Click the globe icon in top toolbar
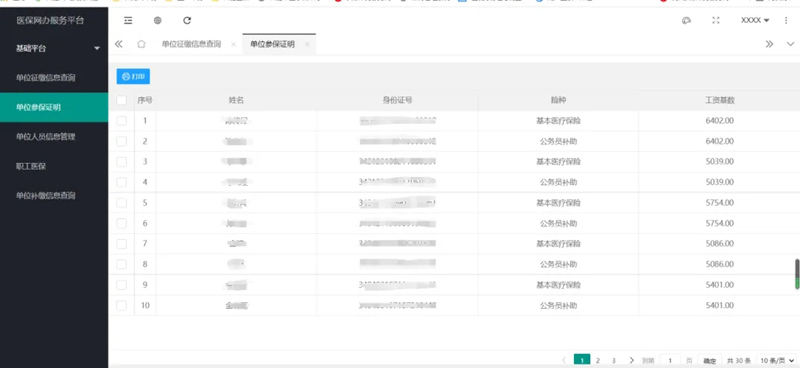800x368 pixels. (158, 20)
